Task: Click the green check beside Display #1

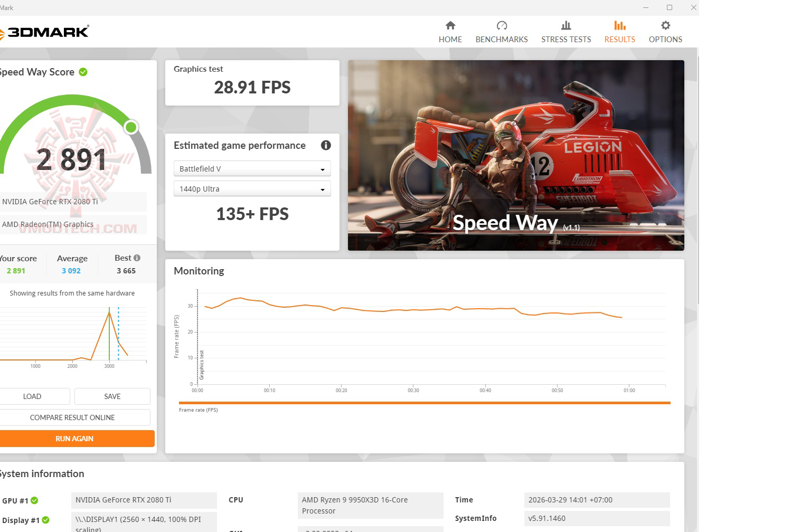Action: [46, 520]
